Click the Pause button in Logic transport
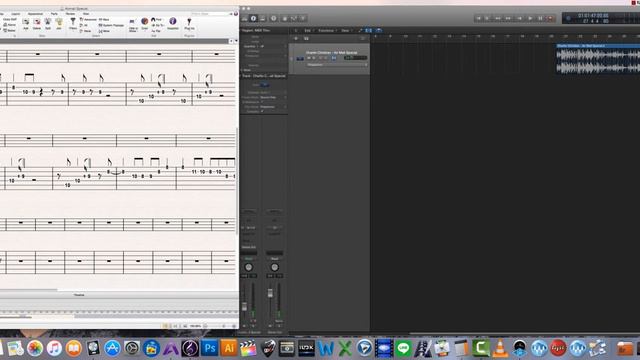 tap(540, 18)
